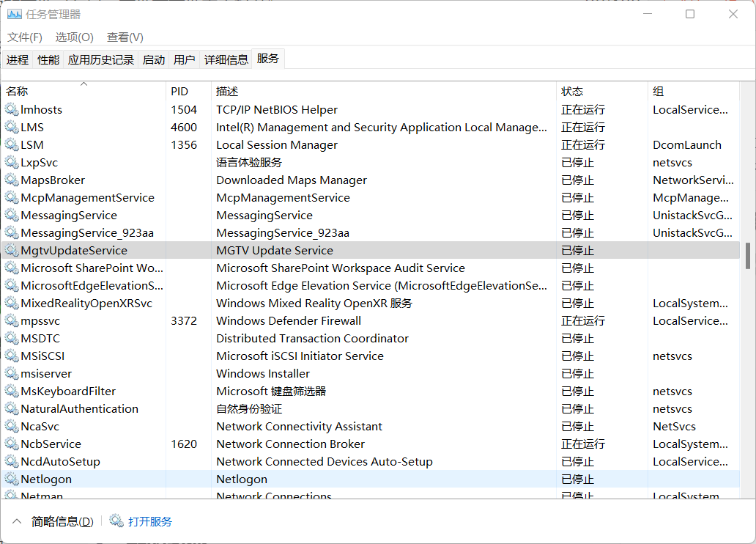Click the Task Manager app icon in title bar
The width and height of the screenshot is (756, 544).
(14, 14)
